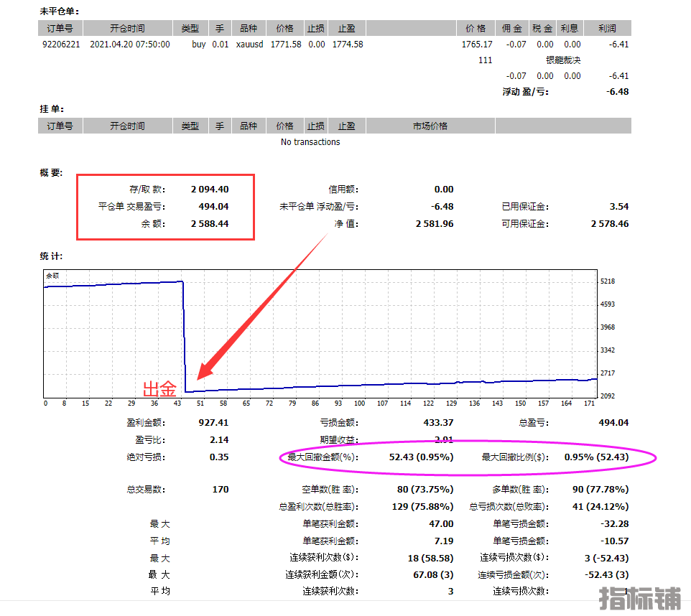Click the 盈亏比 value 2.14
This screenshot has height=616, width=691.
click(218, 440)
